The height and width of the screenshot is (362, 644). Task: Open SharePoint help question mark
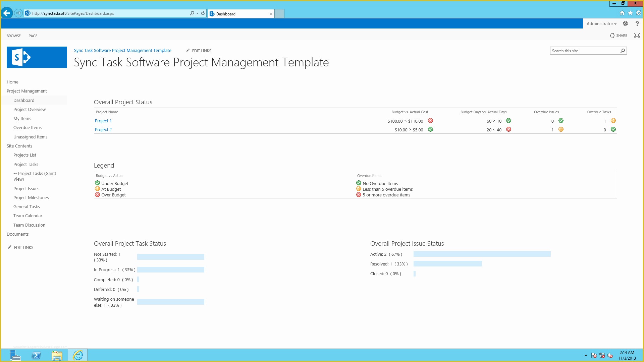637,23
